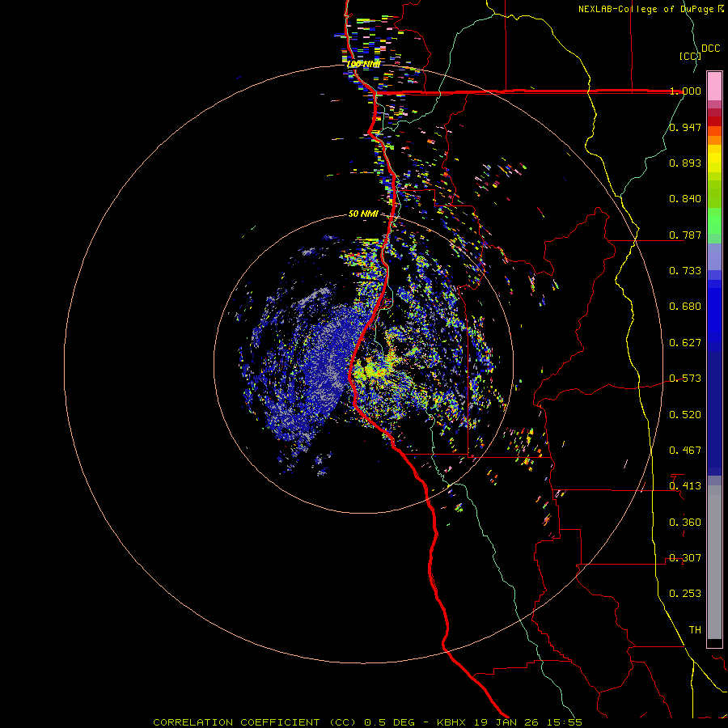Click the 0.947 scale value
The width and height of the screenshot is (728, 728).
[685, 127]
